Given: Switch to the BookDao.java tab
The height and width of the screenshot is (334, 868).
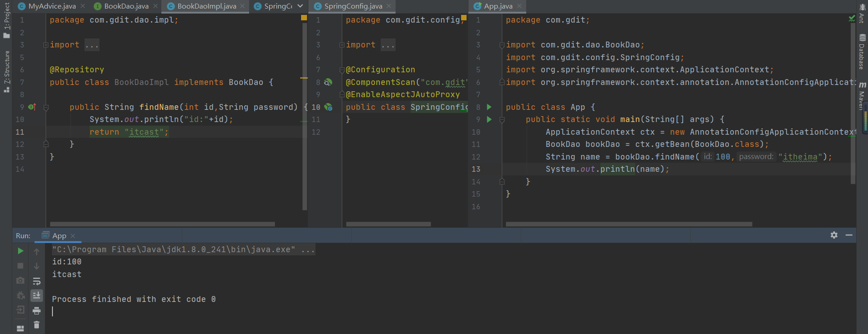Looking at the screenshot, I should [x=126, y=6].
